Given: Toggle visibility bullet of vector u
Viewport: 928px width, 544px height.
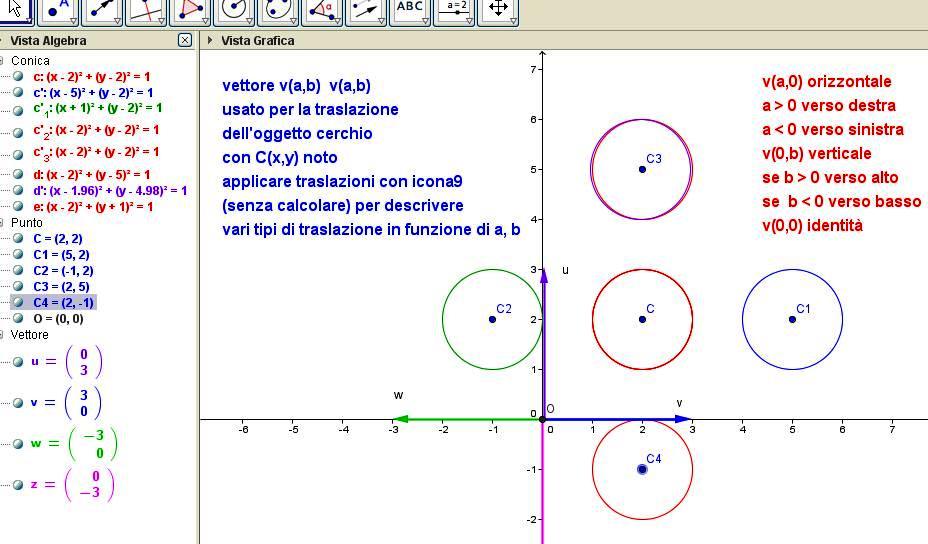Looking at the screenshot, I should [18, 362].
